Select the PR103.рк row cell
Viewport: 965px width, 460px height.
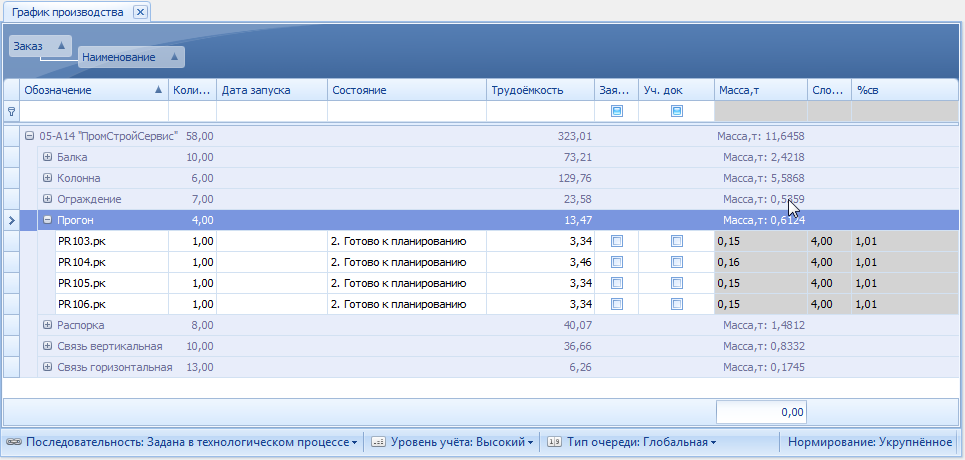coord(112,241)
